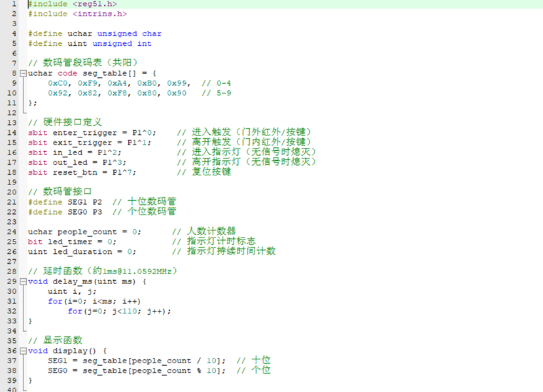Click the hex value 0x80
Image resolution: width=543 pixels, height=392 pixels.
point(147,93)
